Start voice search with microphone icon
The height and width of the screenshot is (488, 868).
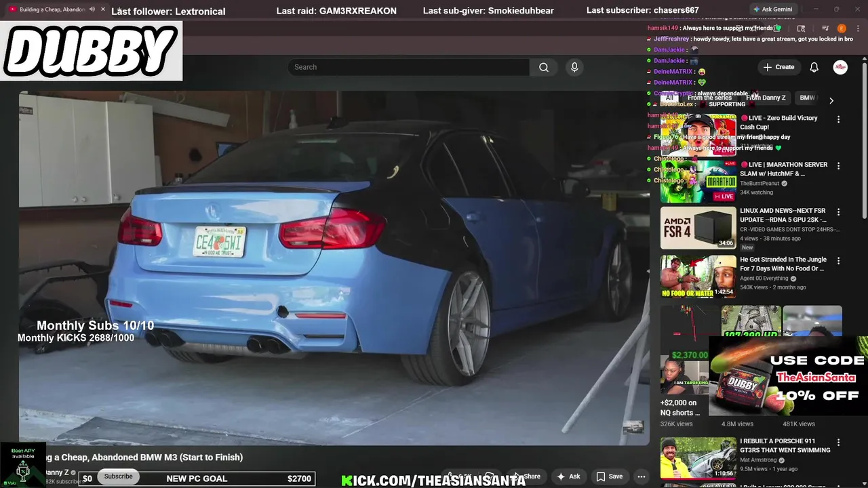574,67
